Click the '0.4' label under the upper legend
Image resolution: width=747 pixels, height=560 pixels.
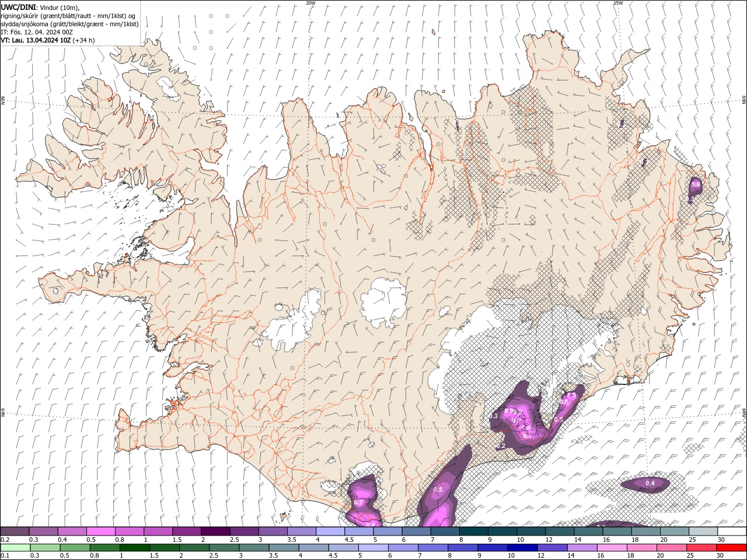[62, 540]
